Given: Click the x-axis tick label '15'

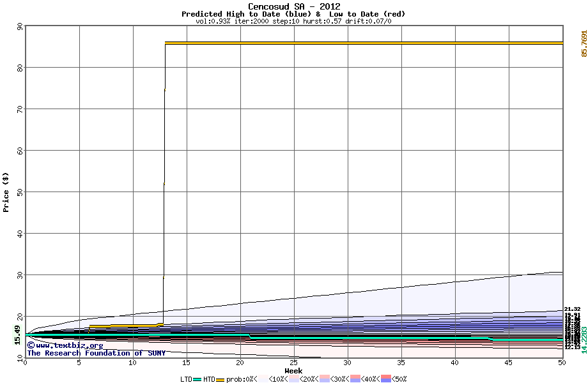Looking at the screenshot, I should (x=187, y=363).
